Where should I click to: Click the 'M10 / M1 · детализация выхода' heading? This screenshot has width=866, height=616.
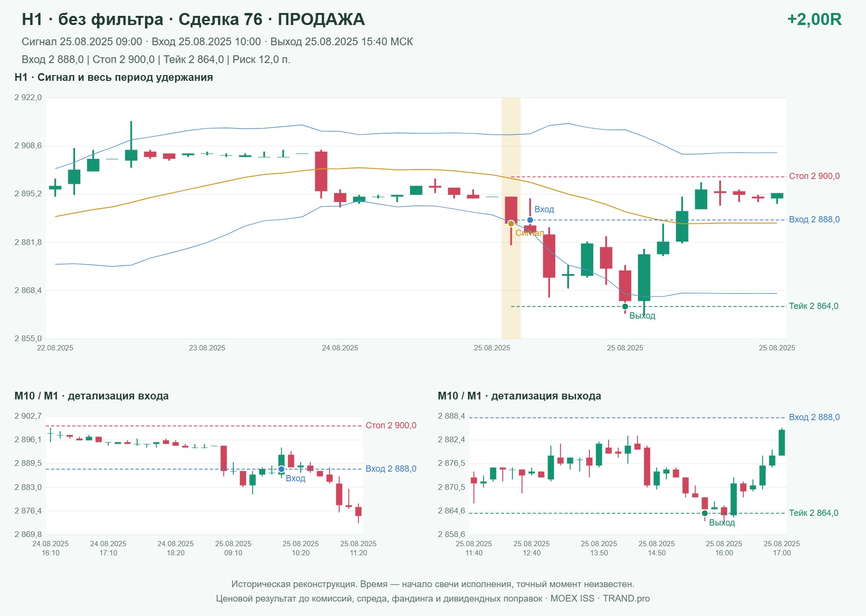coord(520,396)
